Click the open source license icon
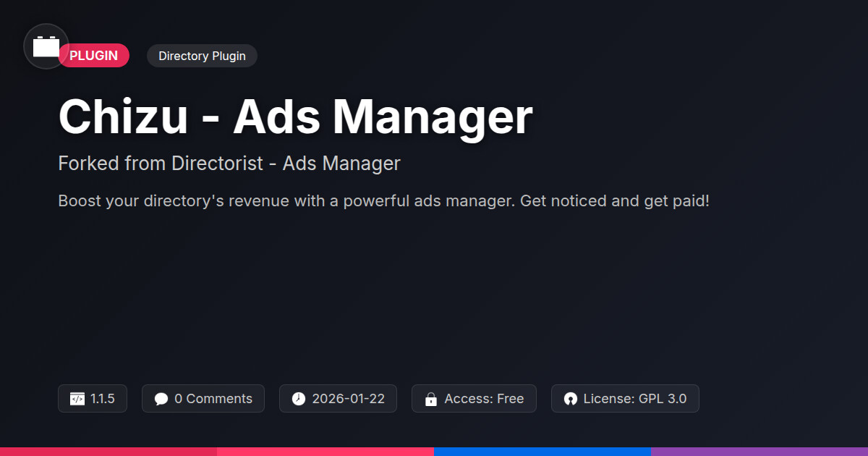The image size is (868, 456). (x=571, y=399)
